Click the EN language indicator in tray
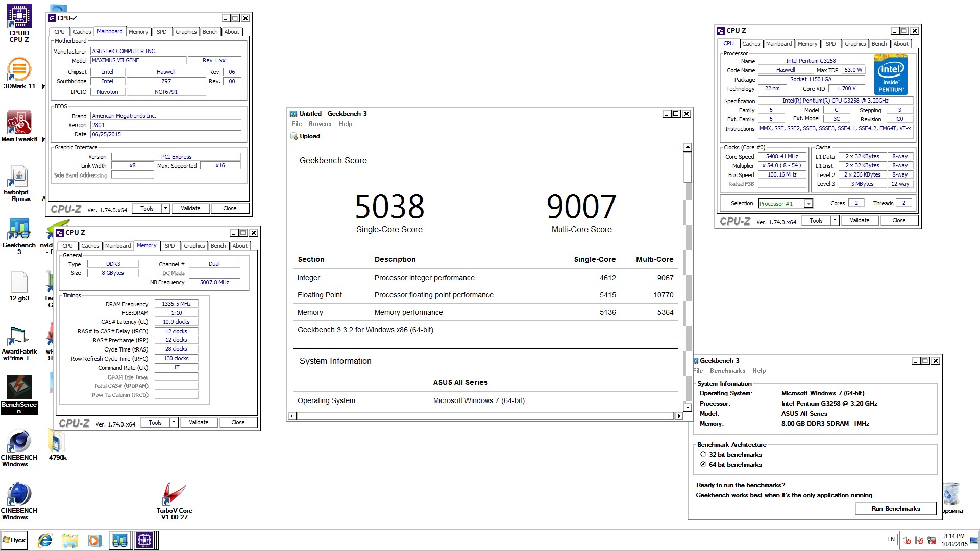 click(891, 539)
